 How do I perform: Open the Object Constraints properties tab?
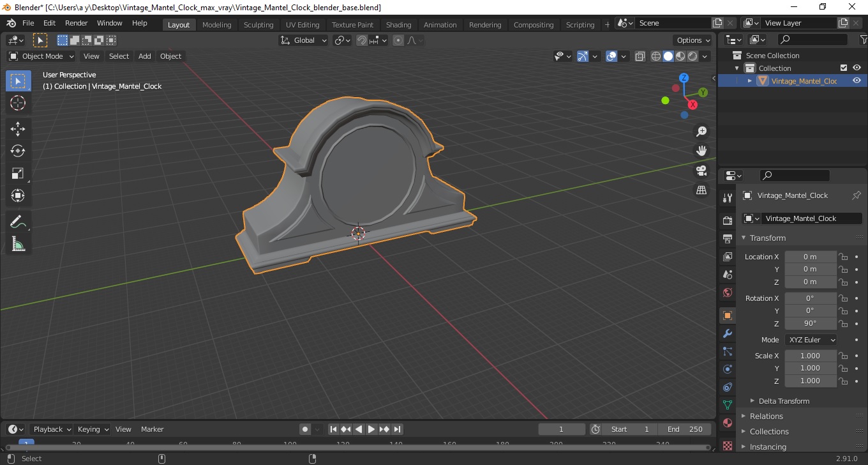[727, 387]
